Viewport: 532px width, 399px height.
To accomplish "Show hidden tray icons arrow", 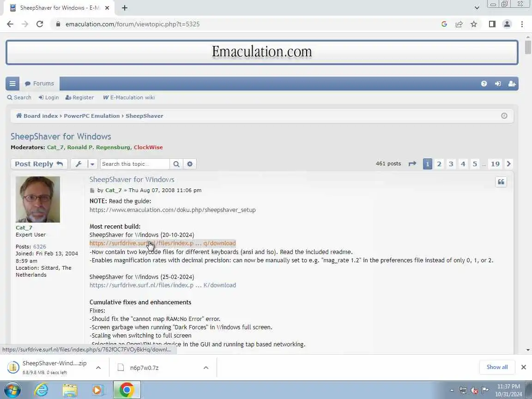I will click(x=452, y=391).
